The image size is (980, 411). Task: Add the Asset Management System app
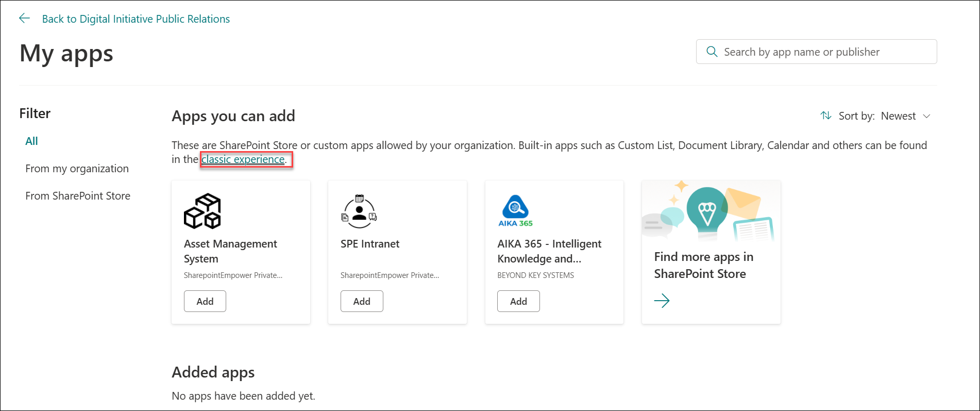point(205,301)
